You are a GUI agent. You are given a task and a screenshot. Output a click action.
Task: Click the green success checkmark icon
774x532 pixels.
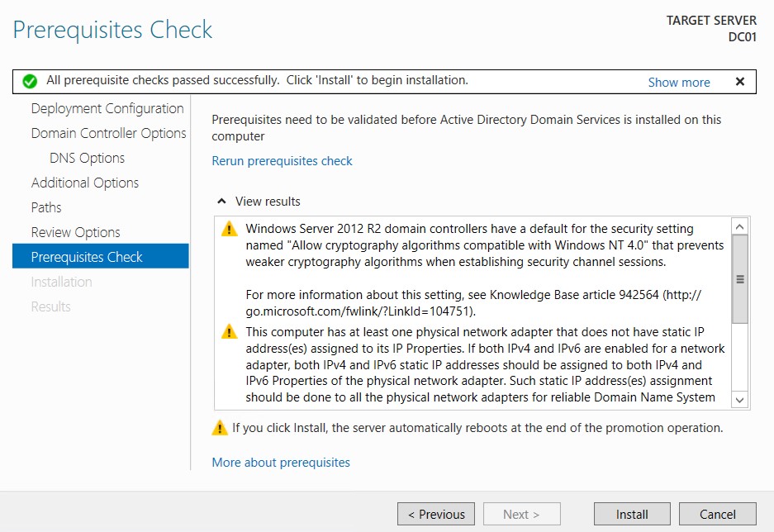[x=30, y=81]
